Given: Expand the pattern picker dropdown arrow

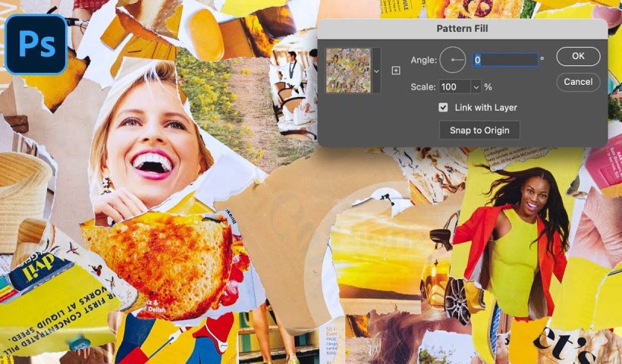Looking at the screenshot, I should [x=376, y=71].
